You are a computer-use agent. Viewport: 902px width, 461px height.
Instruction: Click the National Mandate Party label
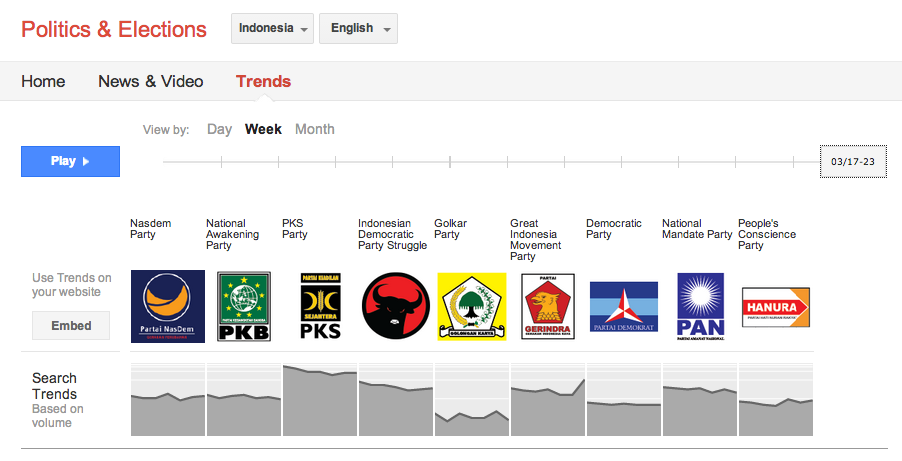pos(697,228)
